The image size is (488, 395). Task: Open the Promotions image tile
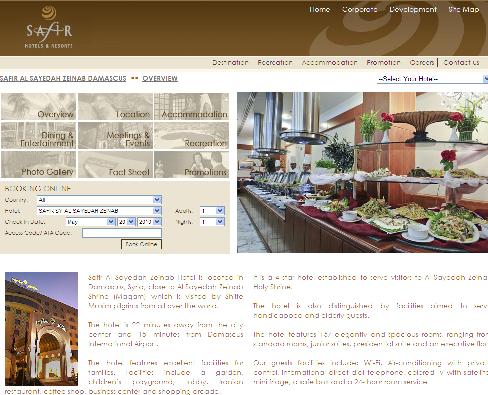[191, 164]
